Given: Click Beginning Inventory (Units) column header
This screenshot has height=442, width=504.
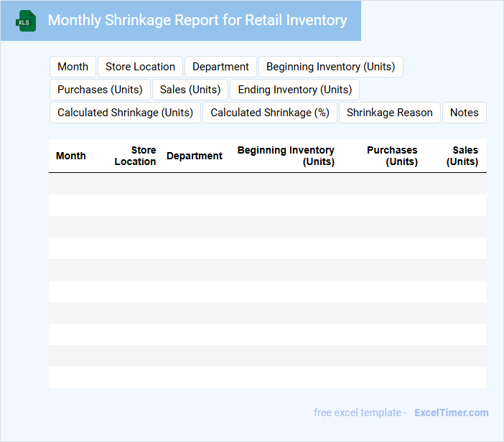Looking at the screenshot, I should [286, 156].
